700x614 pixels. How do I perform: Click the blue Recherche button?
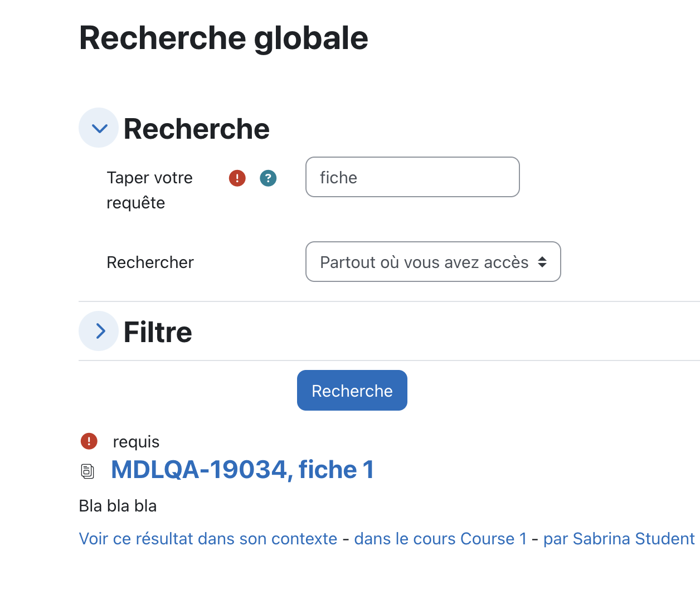pyautogui.click(x=352, y=391)
